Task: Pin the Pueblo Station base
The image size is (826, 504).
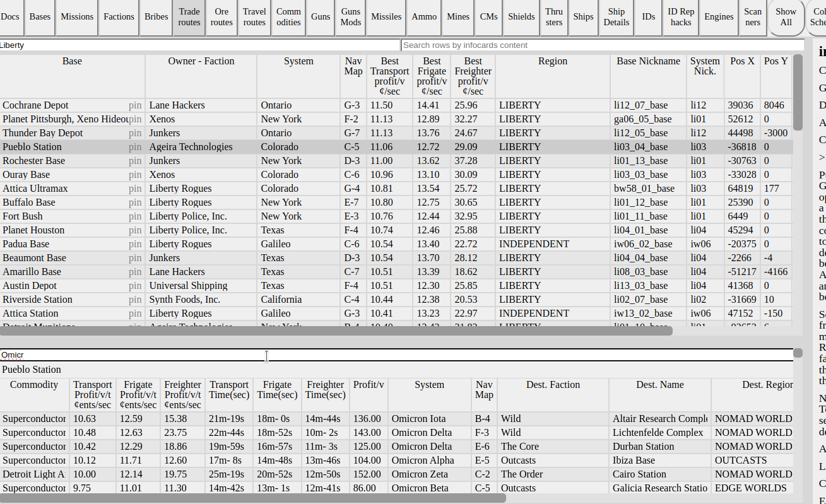Action: (x=135, y=147)
